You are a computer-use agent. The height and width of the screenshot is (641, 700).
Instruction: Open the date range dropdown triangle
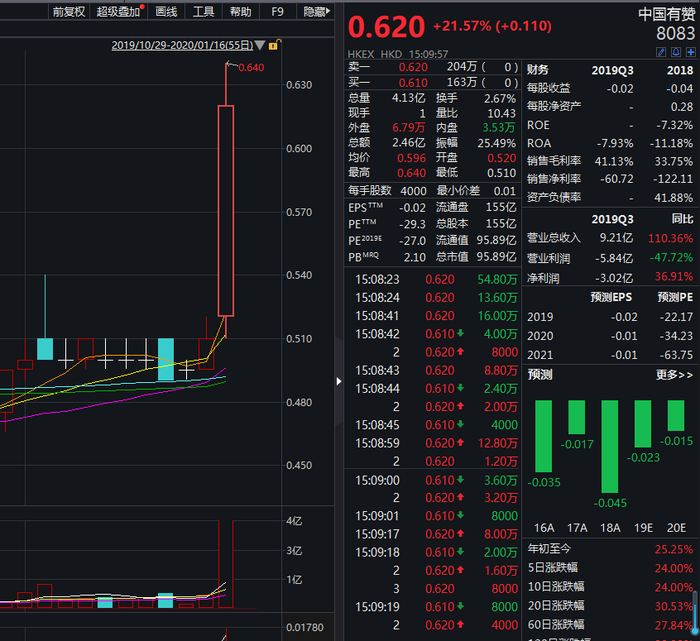260,45
